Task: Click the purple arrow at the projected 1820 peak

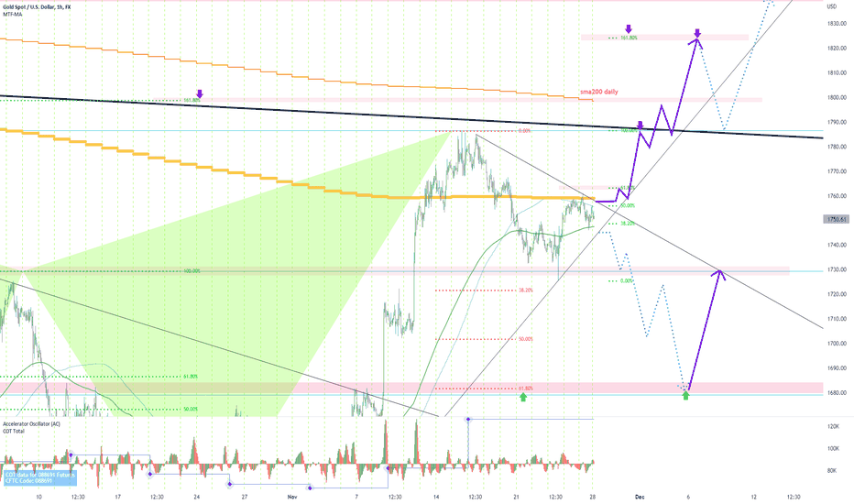Action: pos(697,33)
